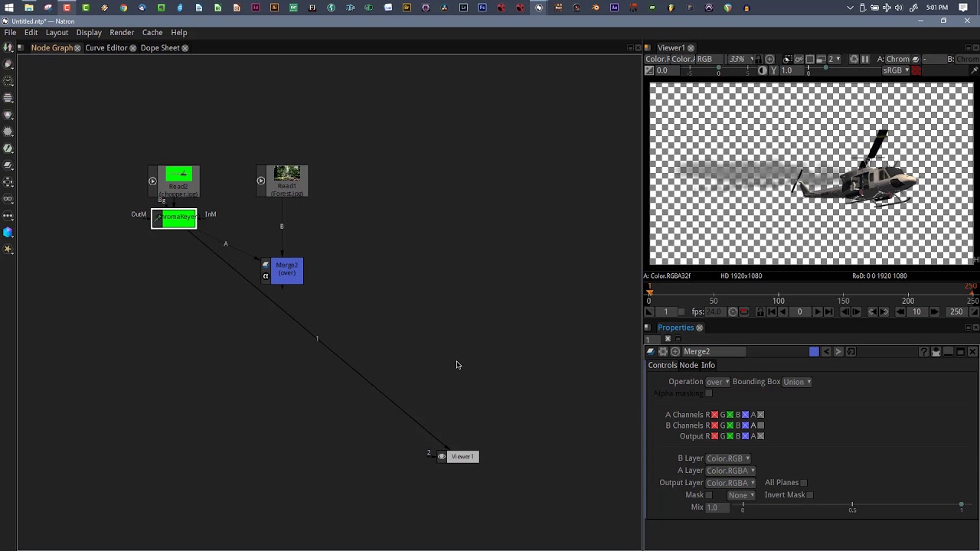Screen dimensions: 980x551
Task: Click the Merge2 node color swatch
Action: [x=814, y=351]
